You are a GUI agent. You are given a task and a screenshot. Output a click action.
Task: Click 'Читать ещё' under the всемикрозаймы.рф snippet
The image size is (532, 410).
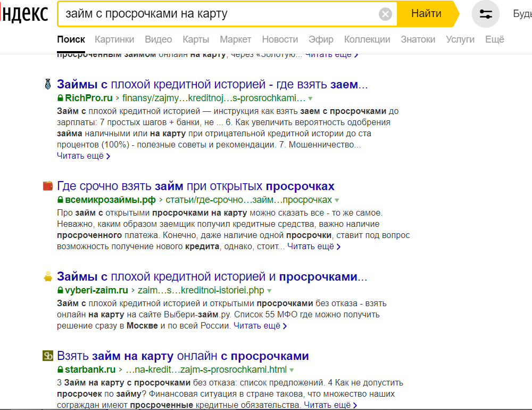tap(314, 247)
